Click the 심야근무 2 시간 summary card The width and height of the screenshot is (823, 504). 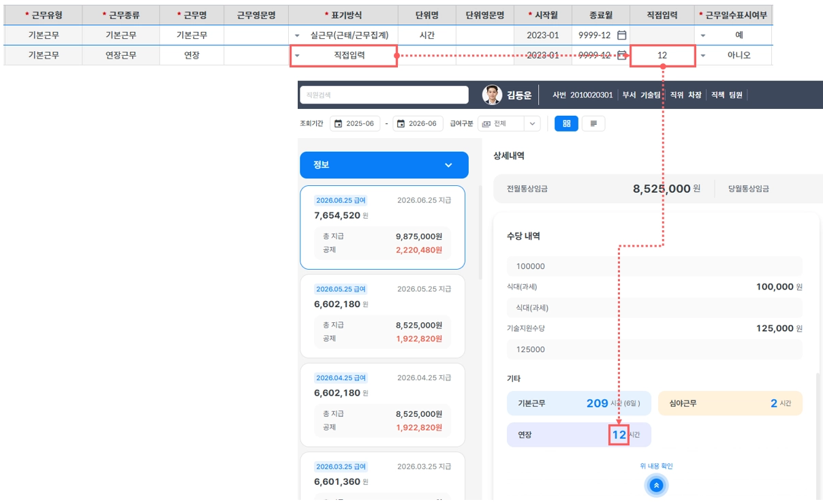(730, 403)
